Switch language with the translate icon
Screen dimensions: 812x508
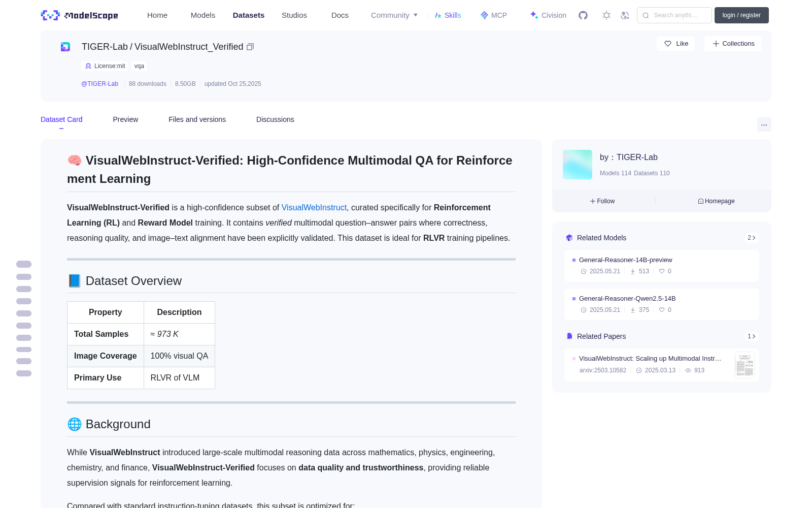[625, 15]
